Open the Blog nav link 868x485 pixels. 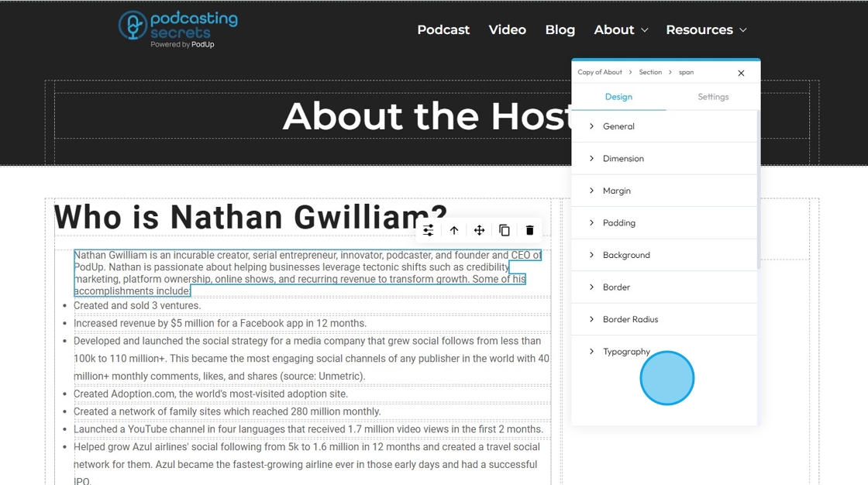560,30
